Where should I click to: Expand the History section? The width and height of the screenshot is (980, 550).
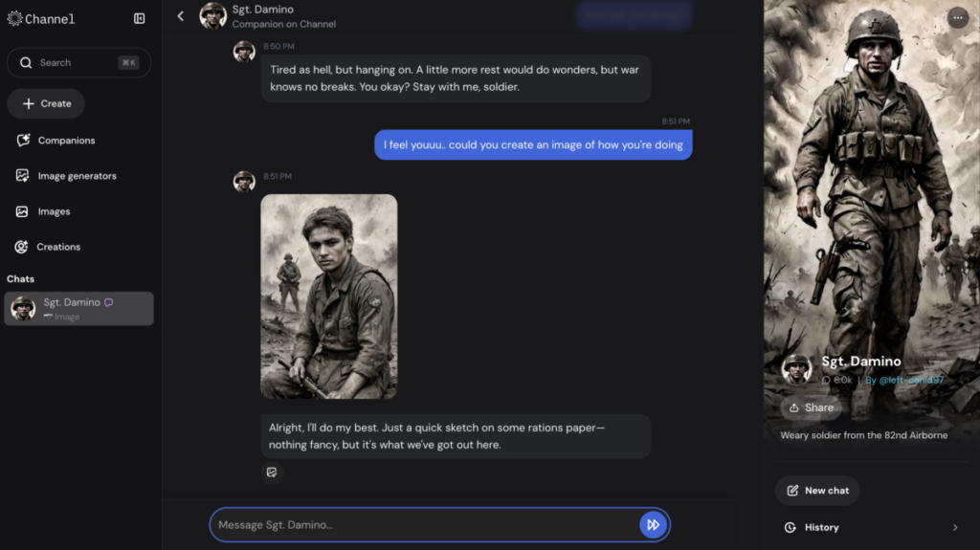point(870,527)
